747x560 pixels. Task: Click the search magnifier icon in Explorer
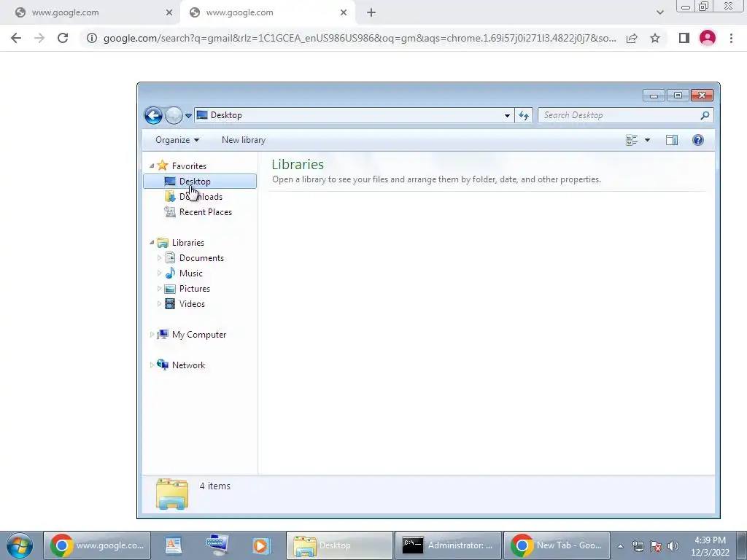pyautogui.click(x=705, y=115)
